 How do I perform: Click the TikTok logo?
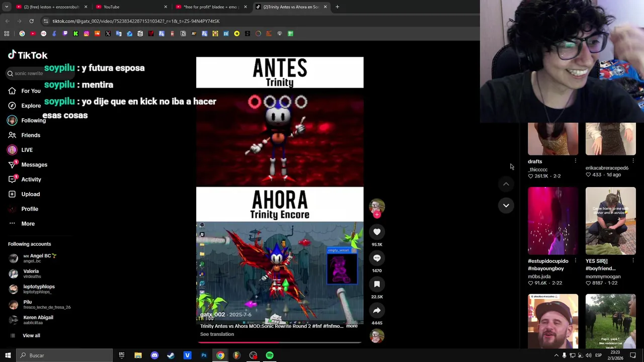click(28, 55)
